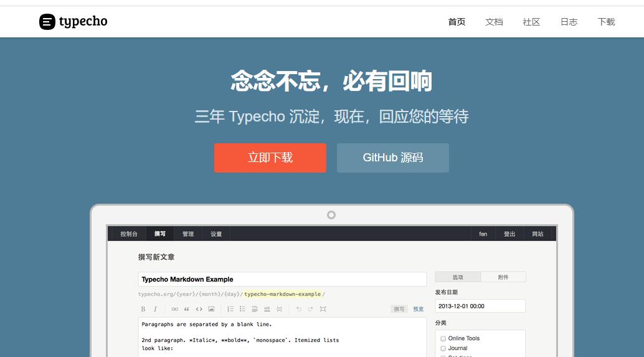Image resolution: width=644 pixels, height=357 pixels.
Task: Click inside the Markdown content text area
Action: coord(282,337)
